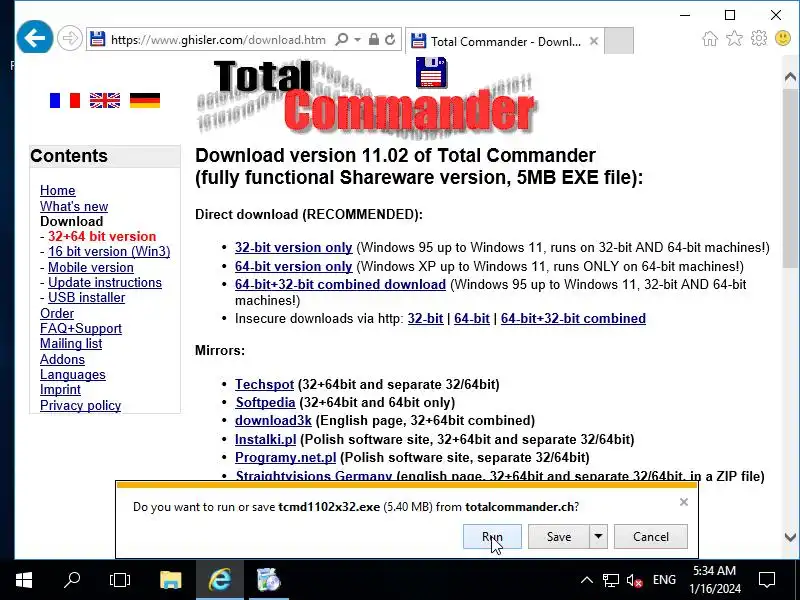This screenshot has height=600, width=800.
Task: Click the URL address field
Action: (x=218, y=39)
